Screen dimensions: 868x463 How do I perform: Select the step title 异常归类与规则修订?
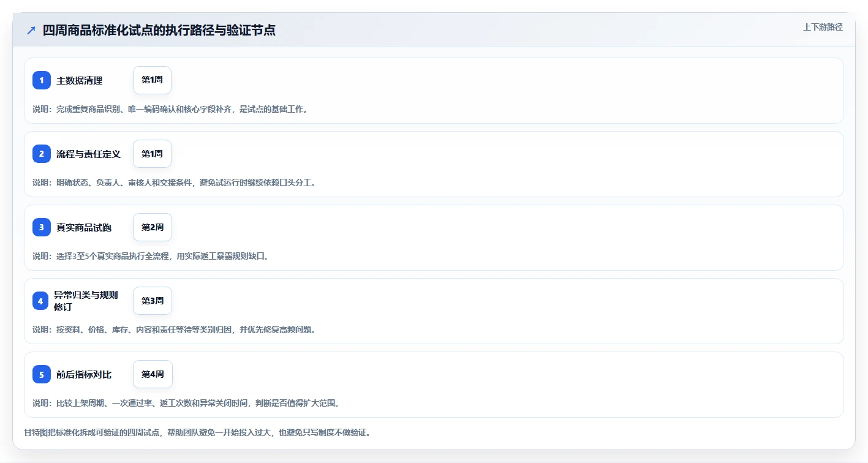point(86,301)
